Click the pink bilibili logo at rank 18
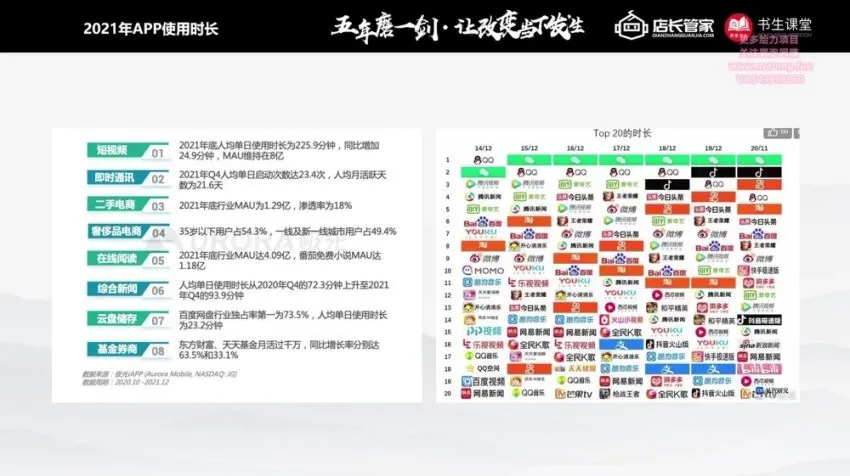Image resolution: width=850 pixels, height=476 pixels. [x=759, y=369]
